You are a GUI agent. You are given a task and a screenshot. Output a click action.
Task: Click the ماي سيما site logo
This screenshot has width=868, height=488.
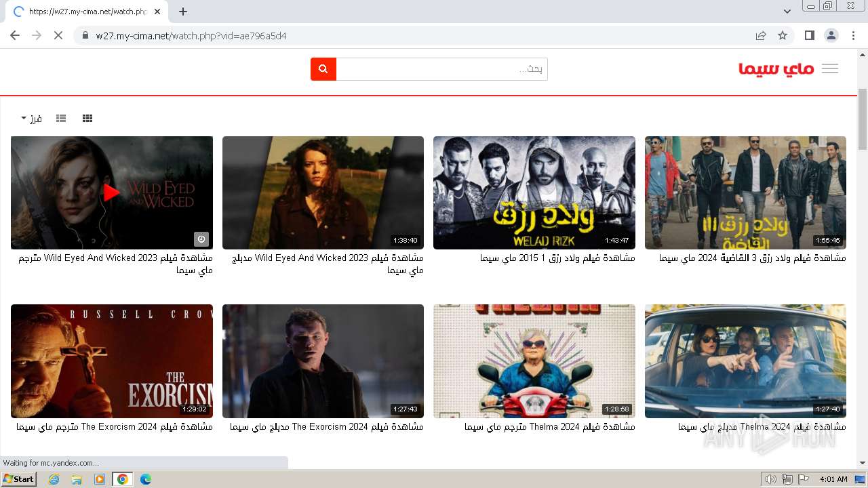tap(776, 68)
